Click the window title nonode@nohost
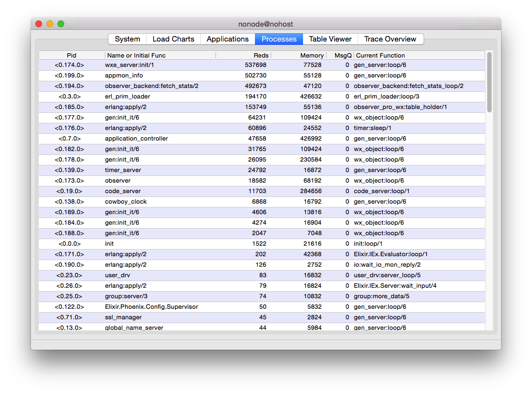 point(265,24)
